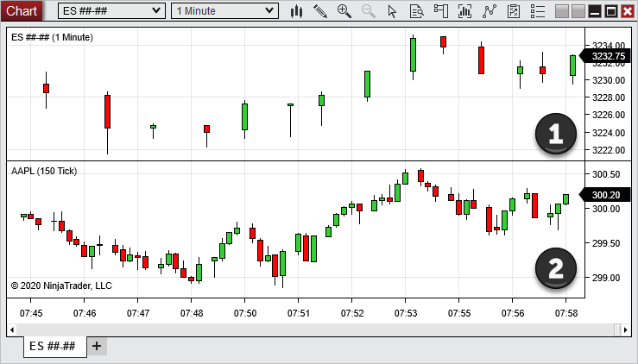Click the zoom in magnifier icon
This screenshot has width=638, height=364.
point(344,11)
